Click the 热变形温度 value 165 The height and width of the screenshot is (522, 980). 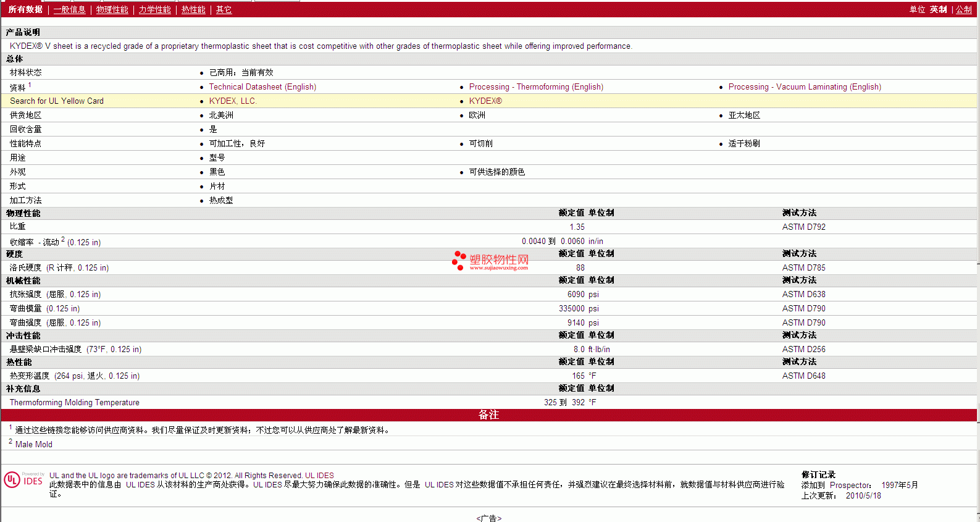tap(579, 376)
